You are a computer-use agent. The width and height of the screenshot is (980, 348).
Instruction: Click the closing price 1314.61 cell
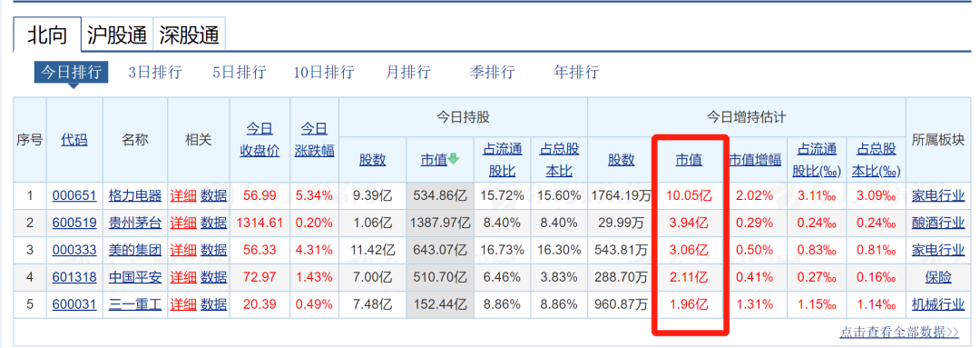coord(260,224)
